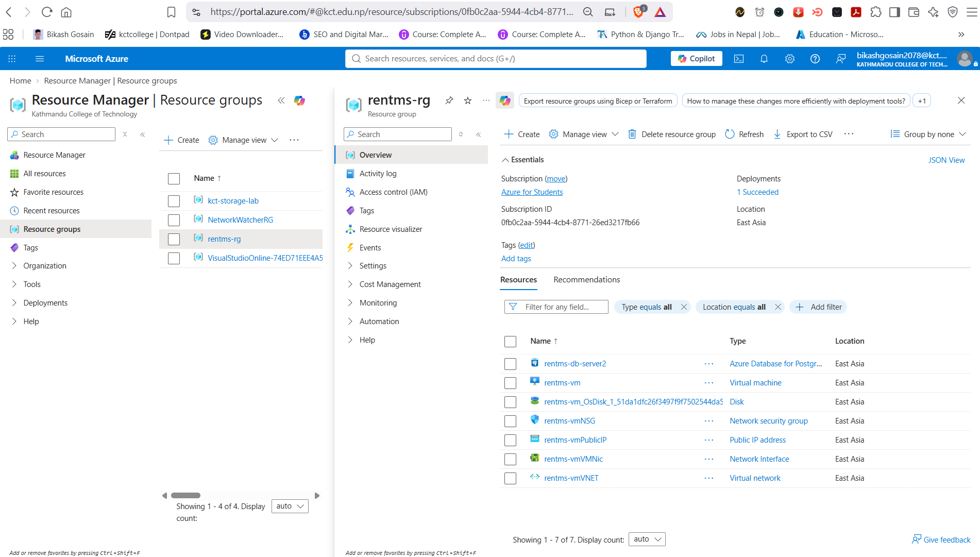This screenshot has height=557, width=980.
Task: Open JSON View link
Action: [947, 160]
